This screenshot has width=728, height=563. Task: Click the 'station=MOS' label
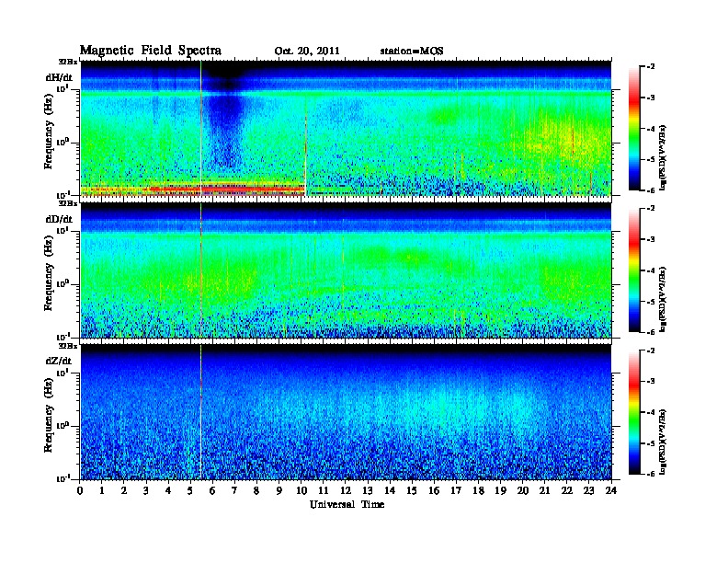pos(412,52)
